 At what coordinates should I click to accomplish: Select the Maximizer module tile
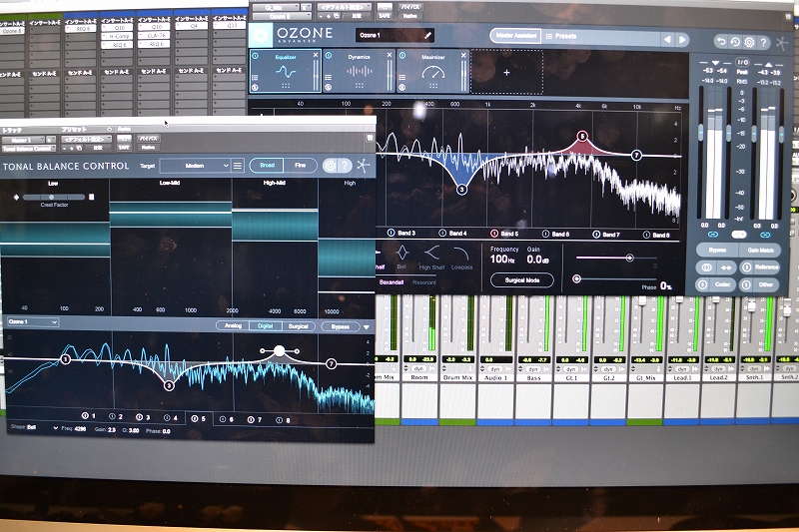click(x=432, y=71)
